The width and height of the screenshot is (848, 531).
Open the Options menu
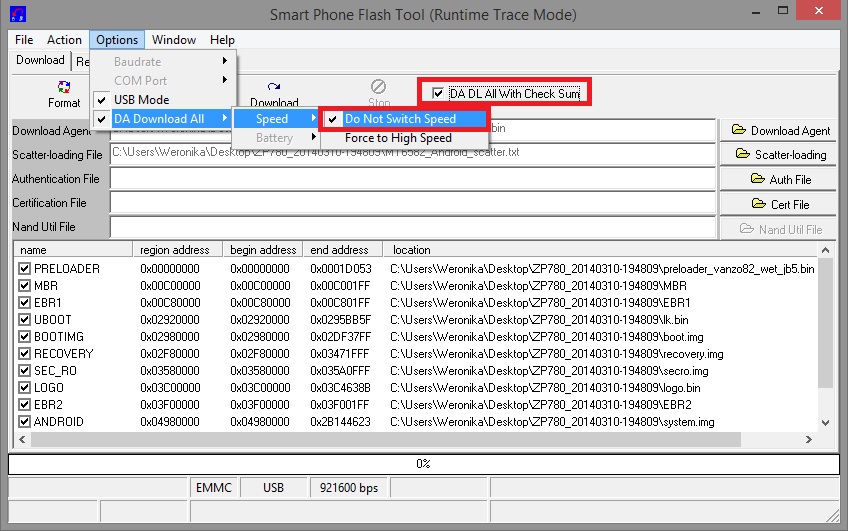pos(117,40)
